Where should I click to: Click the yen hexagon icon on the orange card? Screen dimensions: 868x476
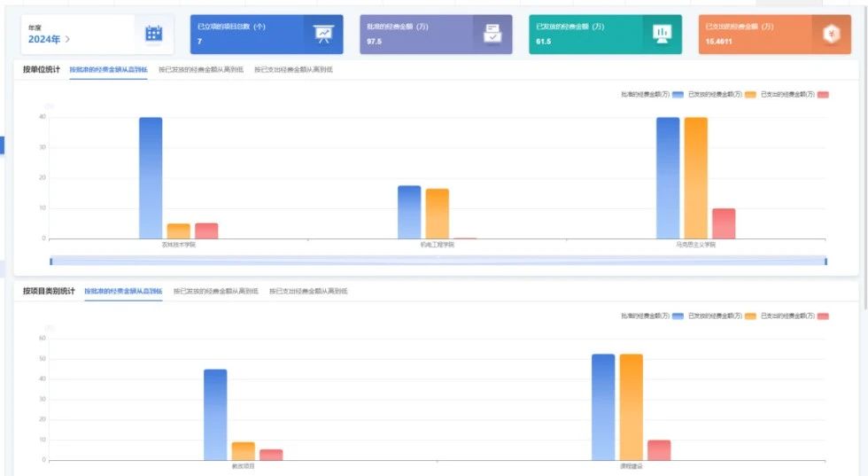click(831, 34)
